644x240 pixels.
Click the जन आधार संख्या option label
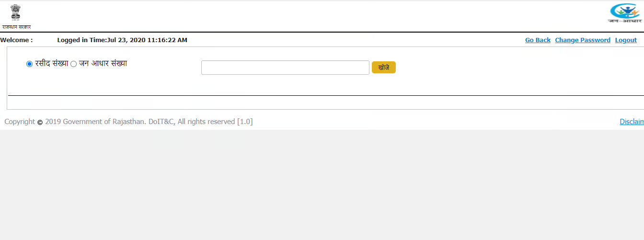click(x=103, y=64)
